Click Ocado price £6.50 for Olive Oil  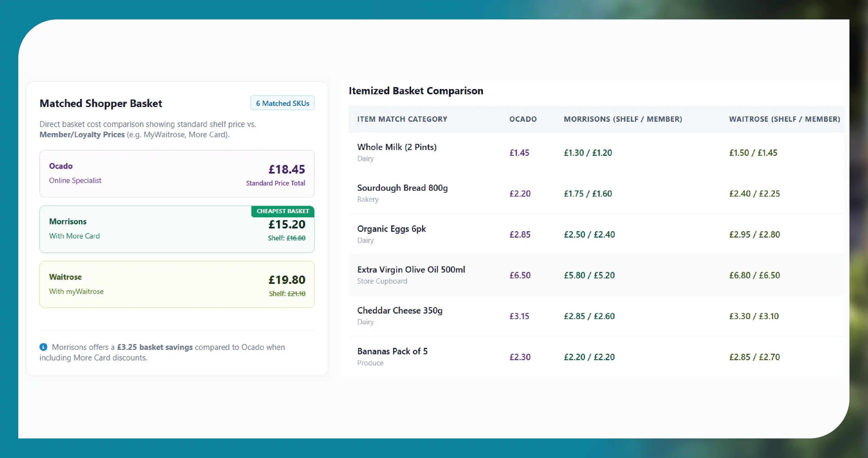click(x=520, y=275)
